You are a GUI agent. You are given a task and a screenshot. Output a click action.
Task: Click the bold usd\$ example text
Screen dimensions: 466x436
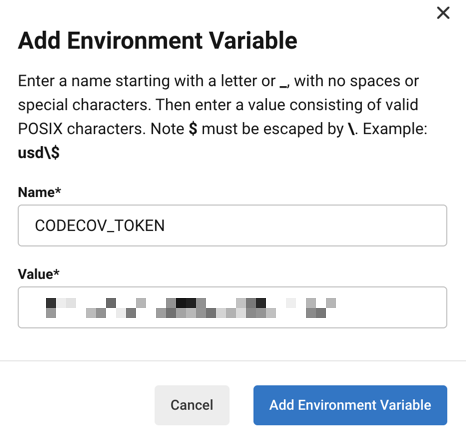tap(39, 153)
